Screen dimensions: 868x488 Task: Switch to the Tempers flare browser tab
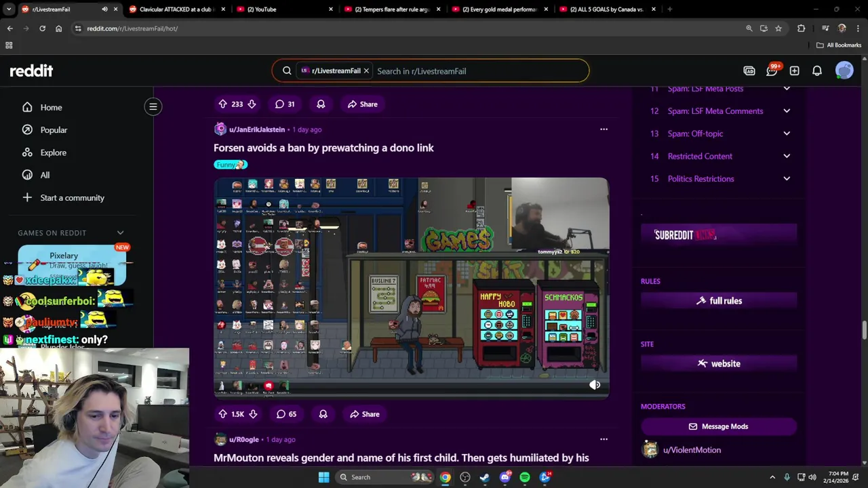(x=392, y=9)
